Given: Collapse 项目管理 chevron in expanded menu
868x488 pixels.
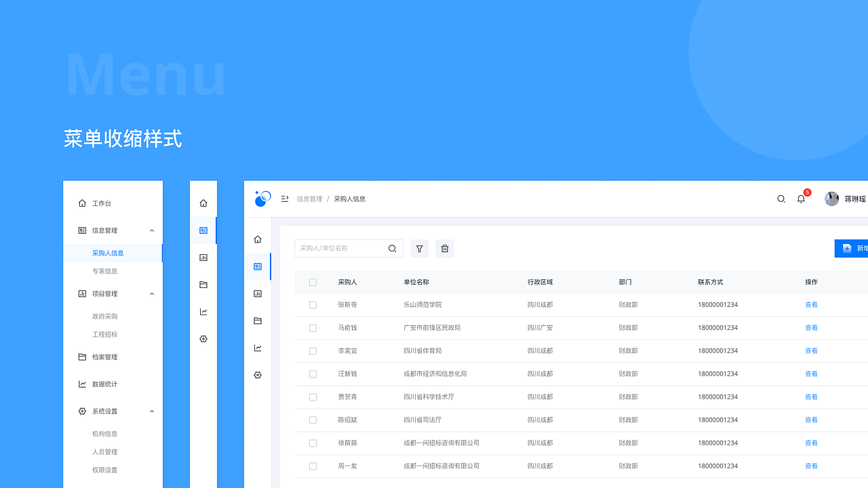Looking at the screenshot, I should [x=152, y=293].
